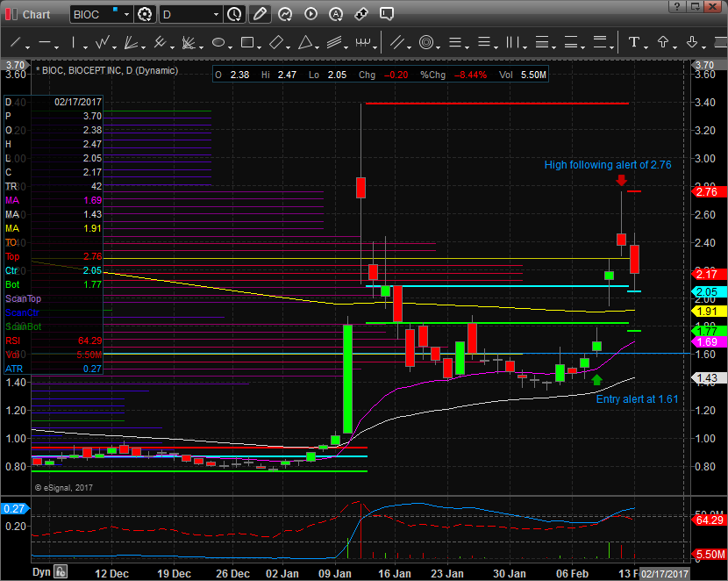Toggle the pencil drawing toolbar button
The width and height of the screenshot is (728, 581).
coord(260,14)
